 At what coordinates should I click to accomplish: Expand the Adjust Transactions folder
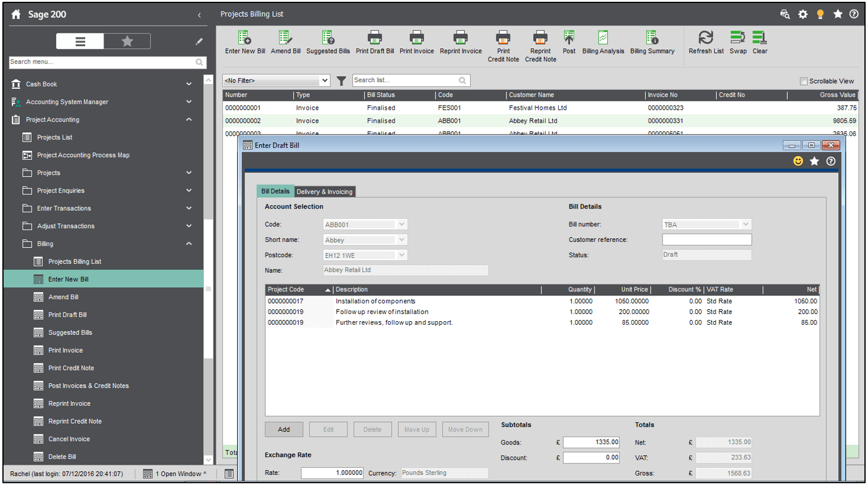coord(189,226)
